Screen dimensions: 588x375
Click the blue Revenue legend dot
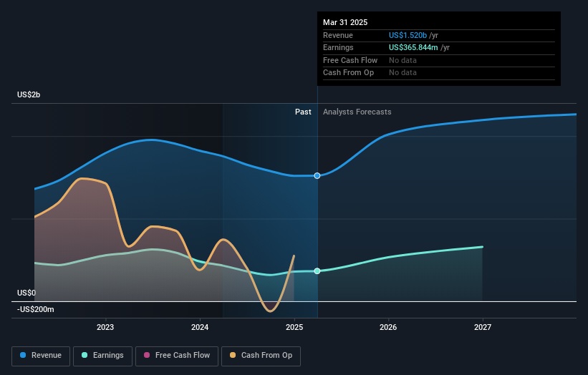tap(23, 355)
